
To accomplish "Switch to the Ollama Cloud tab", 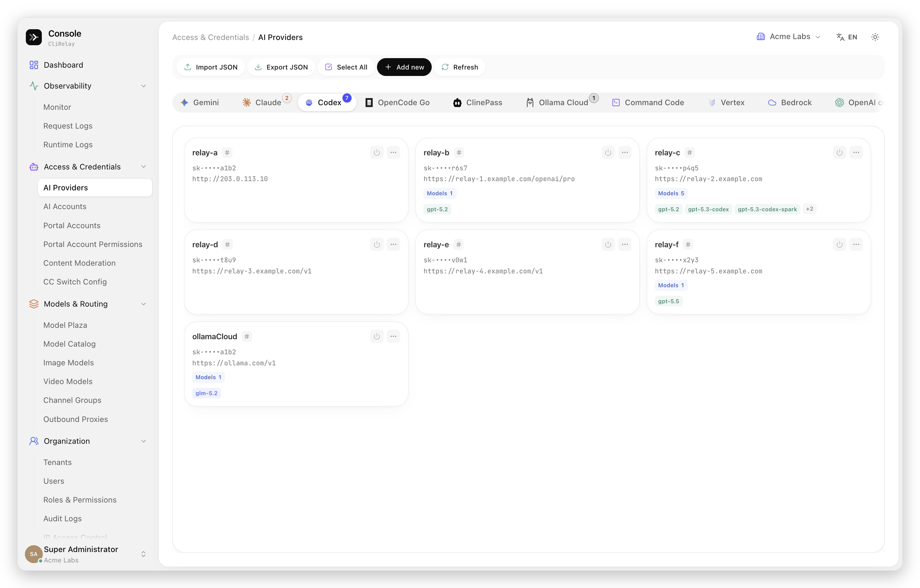I will click(x=557, y=102).
